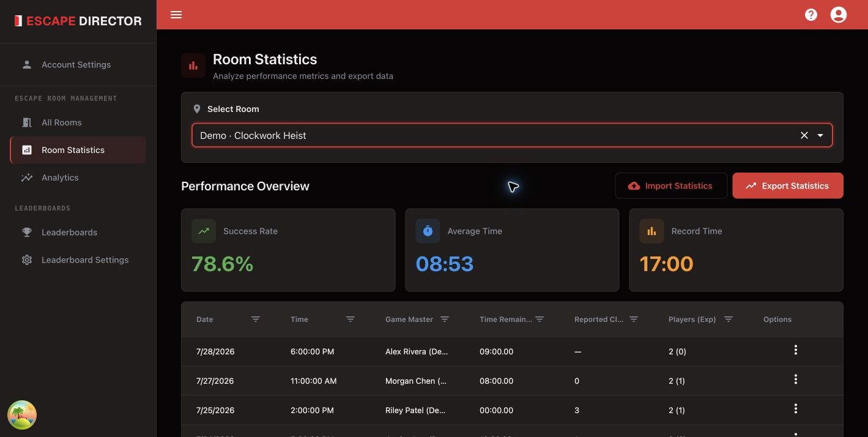Screen dimensions: 868x437
Task: Click the green trend icon on Success Rate card
Action: click(x=204, y=231)
